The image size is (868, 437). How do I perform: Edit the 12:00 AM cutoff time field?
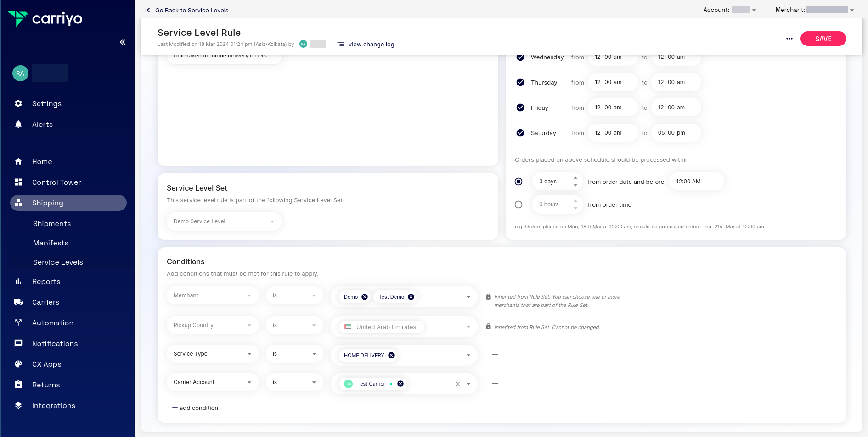(x=697, y=182)
